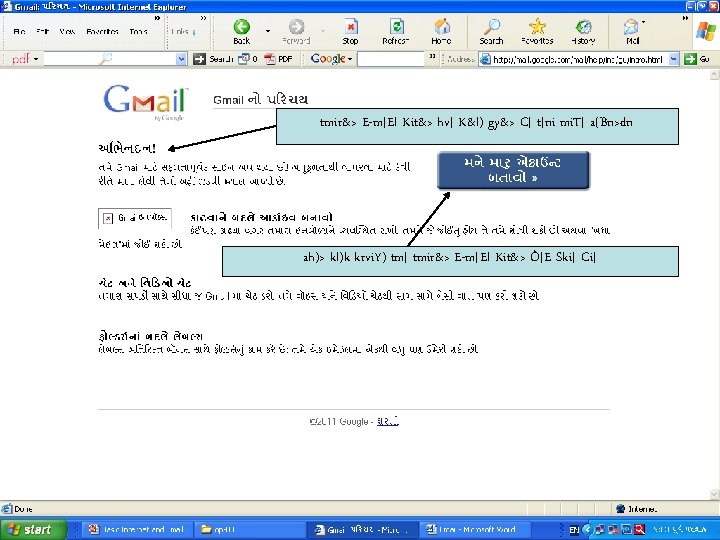Click the blue show my account button
The image size is (720, 540).
[513, 170]
